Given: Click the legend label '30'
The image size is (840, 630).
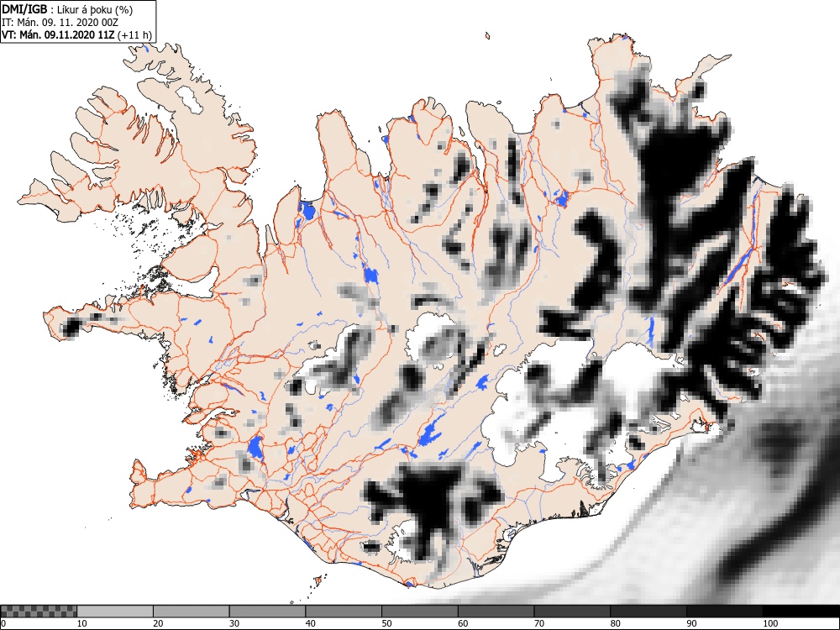Looking at the screenshot, I should (234, 623).
